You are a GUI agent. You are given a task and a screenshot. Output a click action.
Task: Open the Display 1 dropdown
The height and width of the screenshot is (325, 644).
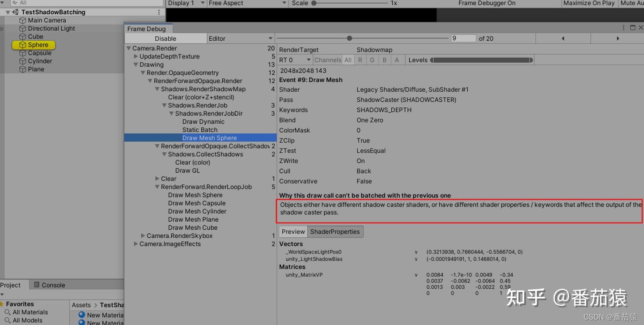(186, 3)
